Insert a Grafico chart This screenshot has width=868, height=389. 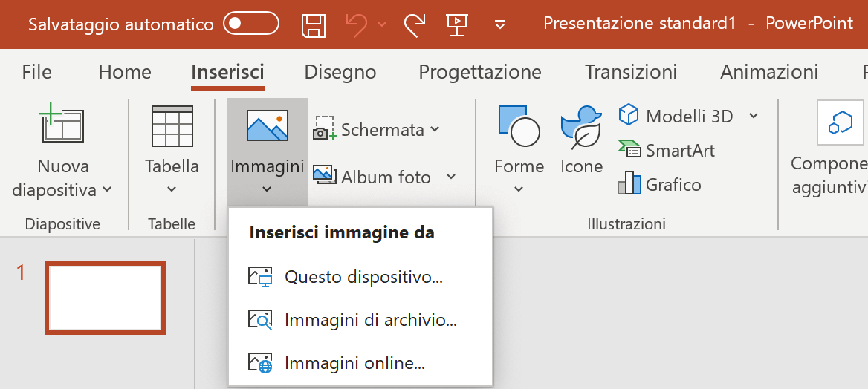660,183
